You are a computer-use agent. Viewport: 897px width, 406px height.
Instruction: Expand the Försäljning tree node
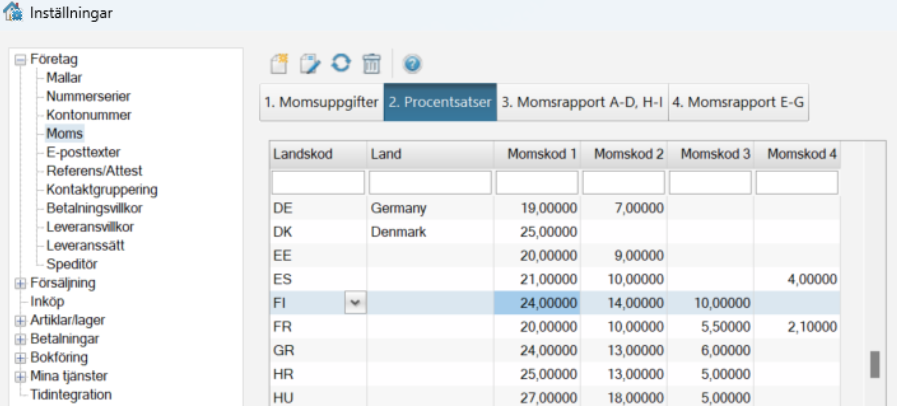tap(21, 283)
